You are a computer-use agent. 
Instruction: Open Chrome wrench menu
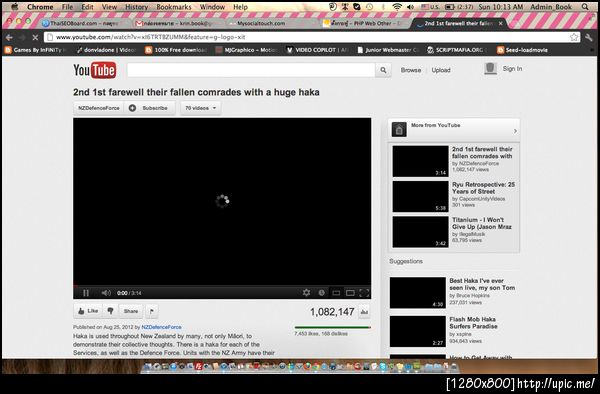[590, 37]
